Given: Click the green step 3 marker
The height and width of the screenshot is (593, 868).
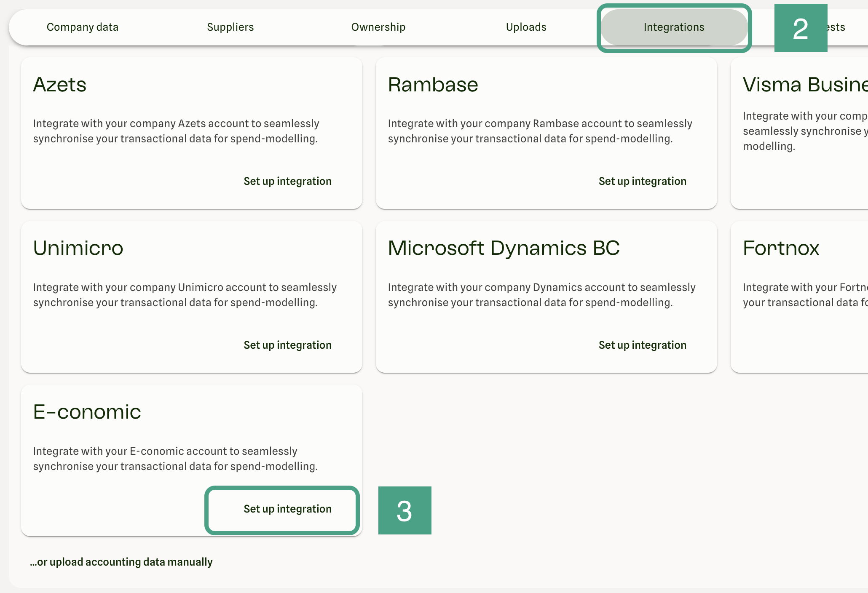Looking at the screenshot, I should [405, 510].
